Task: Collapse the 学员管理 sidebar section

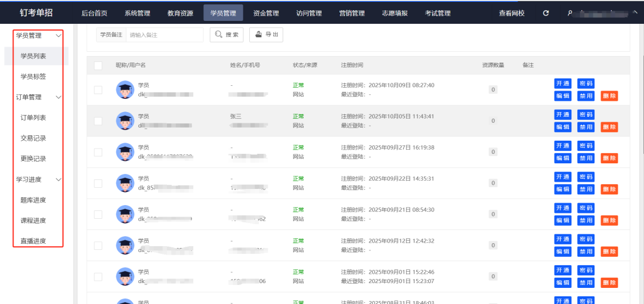Action: pos(58,36)
